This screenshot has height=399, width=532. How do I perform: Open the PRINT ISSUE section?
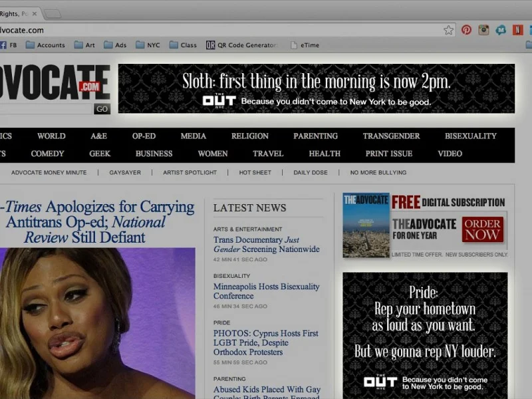pos(389,154)
